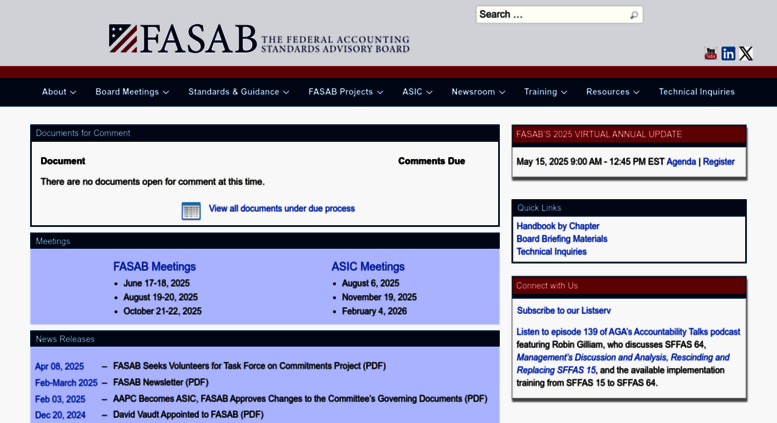The image size is (777, 423).
Task: Click the Apr 08, 2025 date
Action: point(59,367)
